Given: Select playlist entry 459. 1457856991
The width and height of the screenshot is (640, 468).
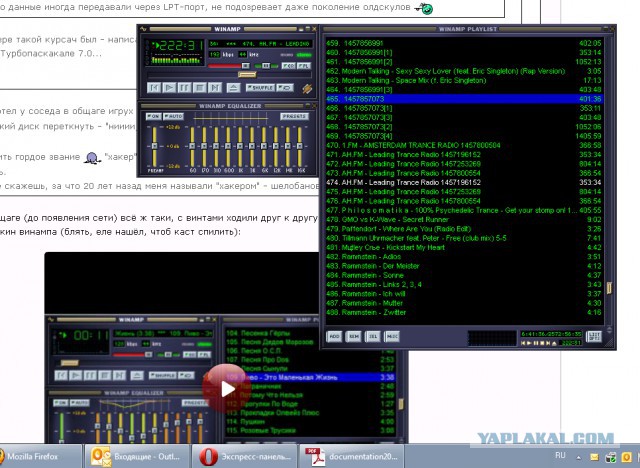Looking at the screenshot, I should [x=464, y=43].
